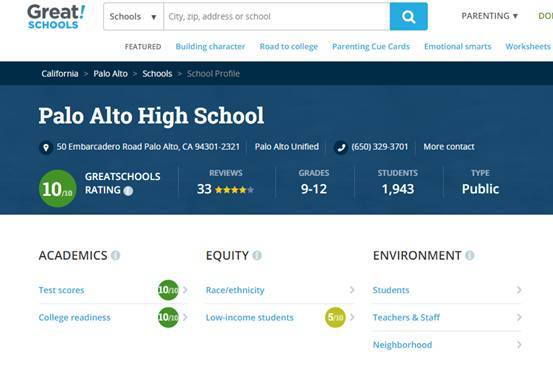Open the More contact link
Screen dimensions: 553x374
click(x=449, y=147)
